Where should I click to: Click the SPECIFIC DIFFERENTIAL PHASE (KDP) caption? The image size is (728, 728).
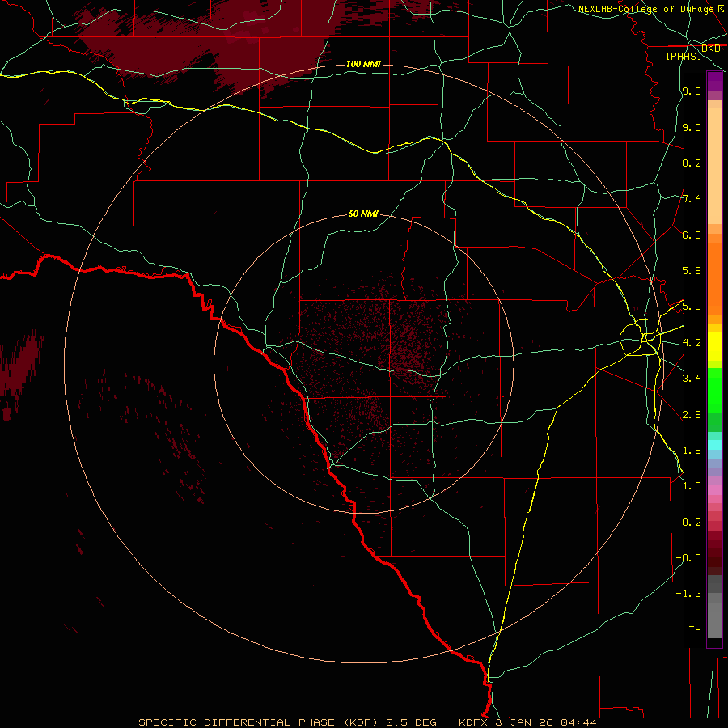(x=260, y=722)
